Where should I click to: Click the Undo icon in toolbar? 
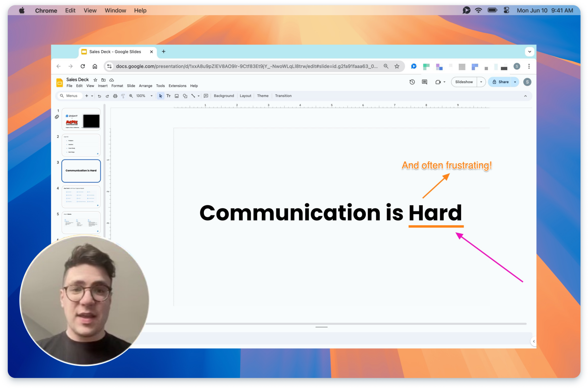96,96
